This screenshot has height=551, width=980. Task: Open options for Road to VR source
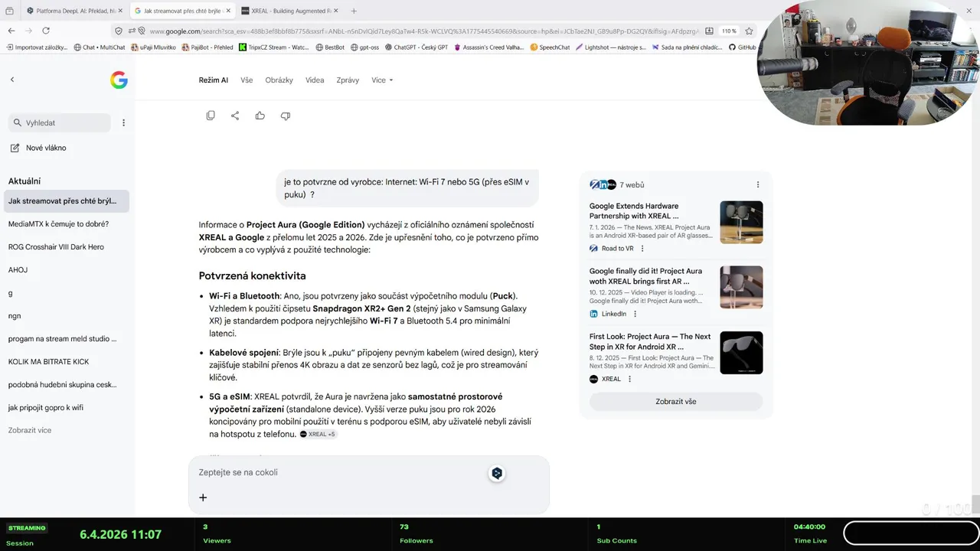click(642, 249)
